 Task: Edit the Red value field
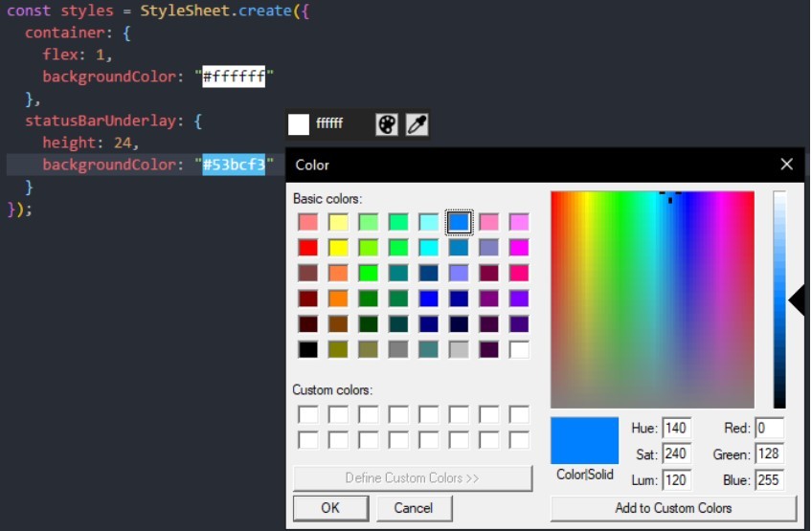click(x=769, y=428)
